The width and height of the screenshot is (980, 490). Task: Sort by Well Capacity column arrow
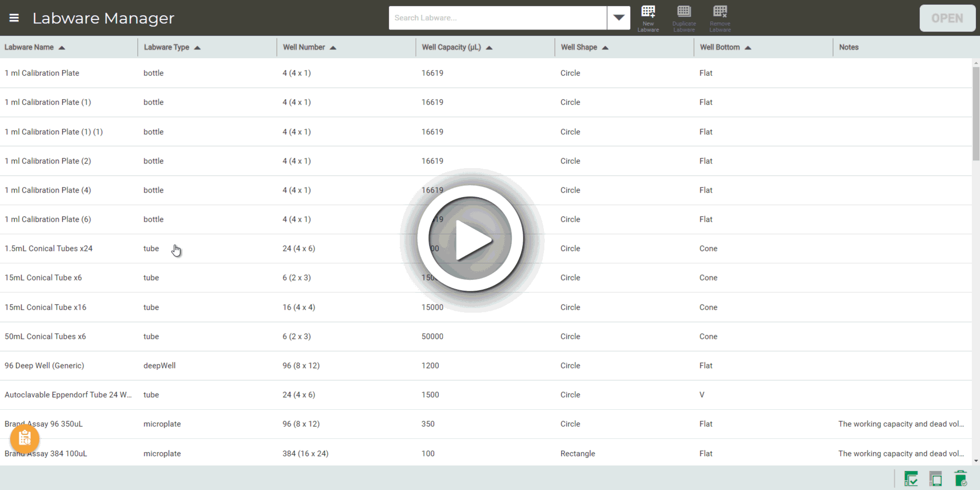489,48
